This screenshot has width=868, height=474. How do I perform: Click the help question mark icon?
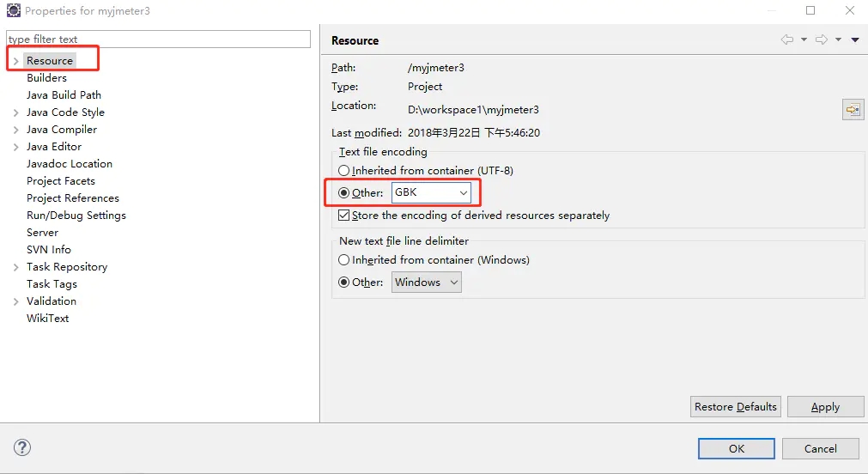pyautogui.click(x=22, y=447)
